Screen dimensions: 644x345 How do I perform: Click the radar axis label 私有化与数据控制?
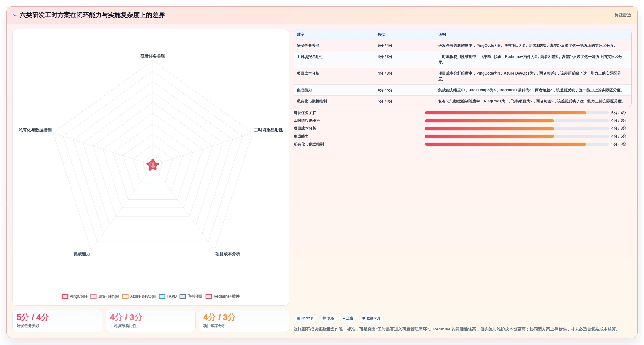click(x=35, y=130)
